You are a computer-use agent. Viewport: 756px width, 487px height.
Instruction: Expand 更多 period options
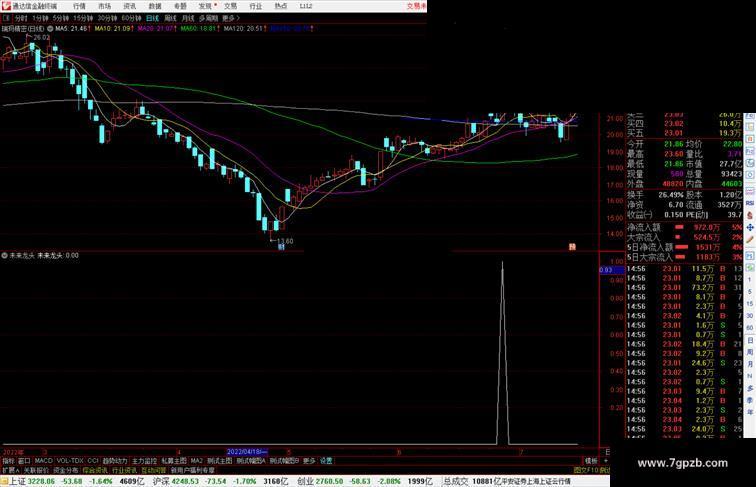pyautogui.click(x=231, y=18)
